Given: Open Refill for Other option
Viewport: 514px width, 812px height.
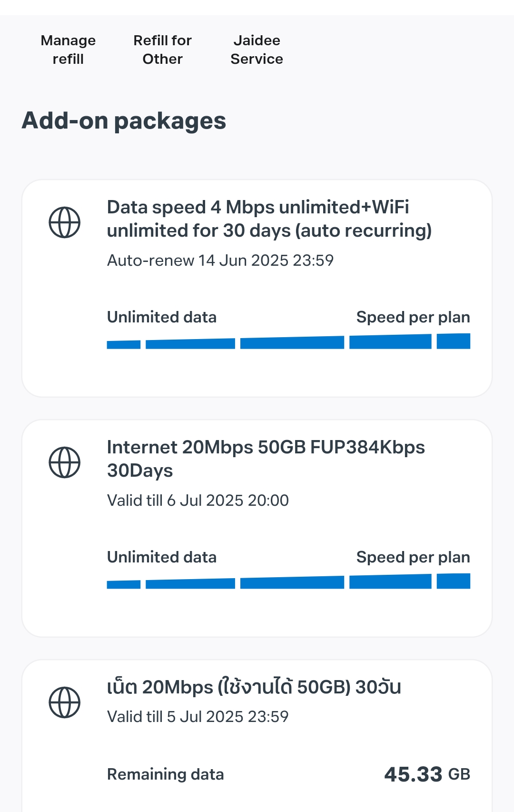Looking at the screenshot, I should point(162,50).
